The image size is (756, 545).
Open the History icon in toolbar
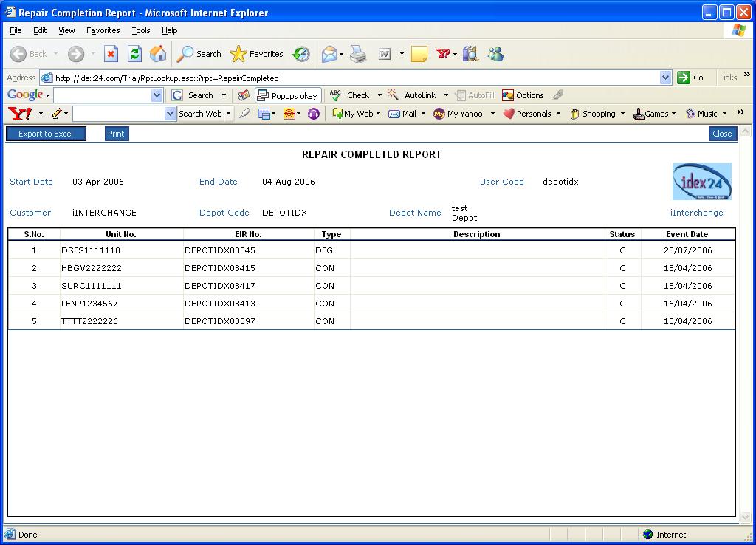[x=301, y=54]
